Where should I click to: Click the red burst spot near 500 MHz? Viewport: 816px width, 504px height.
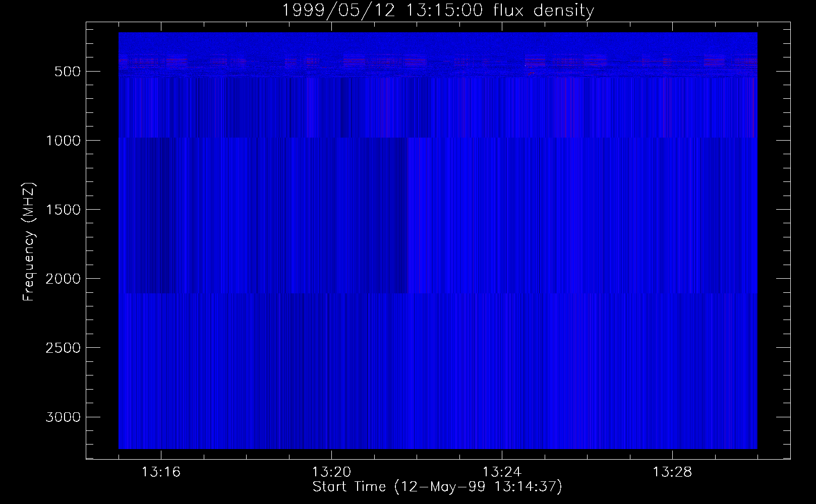tap(531, 74)
